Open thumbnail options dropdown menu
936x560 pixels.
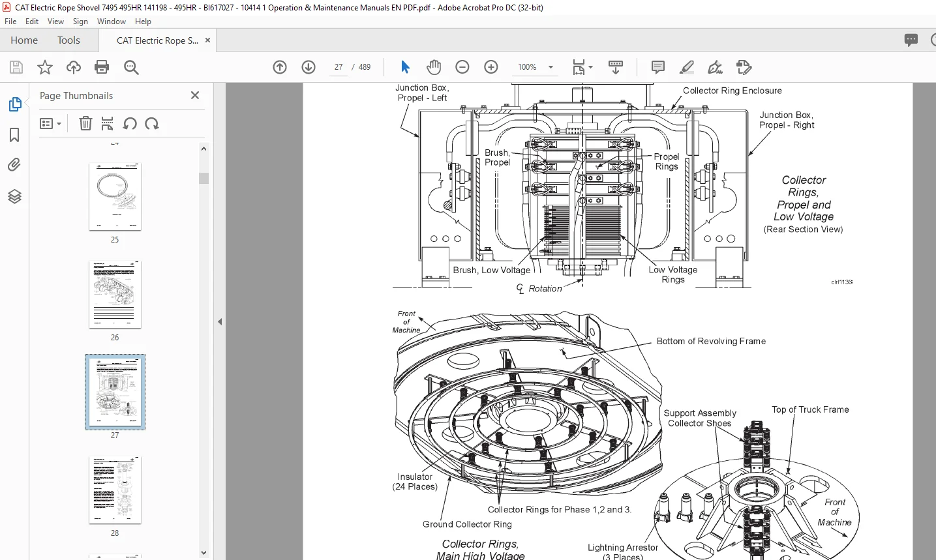tap(50, 123)
